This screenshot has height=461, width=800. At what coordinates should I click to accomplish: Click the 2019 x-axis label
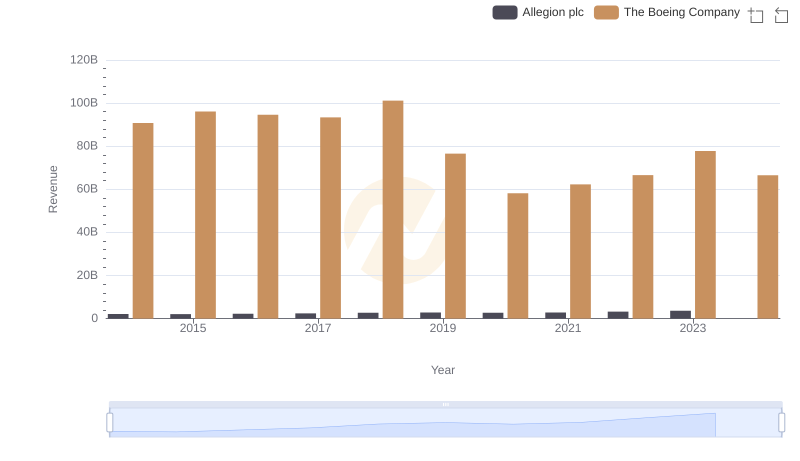coord(443,328)
